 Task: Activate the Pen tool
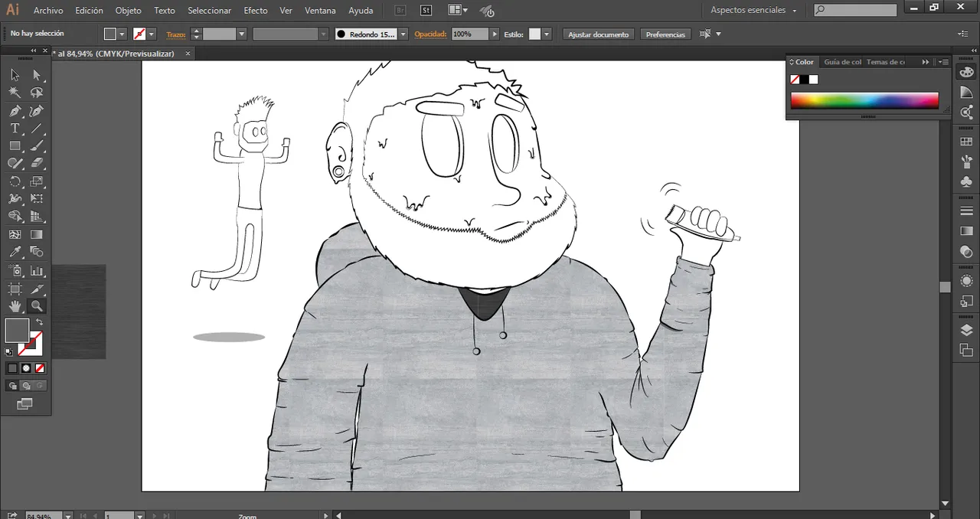pyautogui.click(x=15, y=110)
